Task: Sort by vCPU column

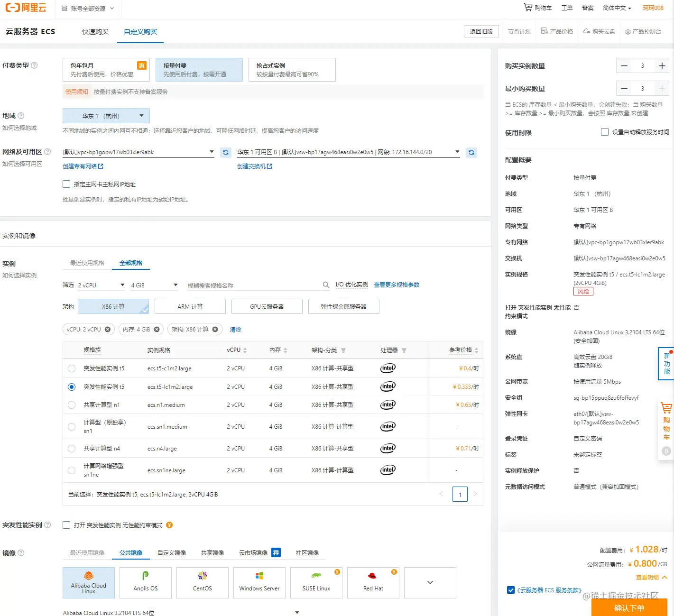Action: pos(245,350)
